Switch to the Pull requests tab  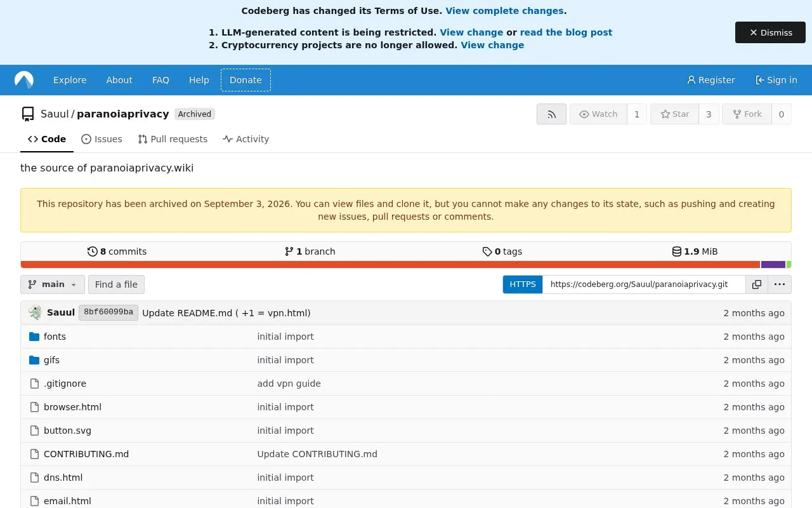pos(173,139)
